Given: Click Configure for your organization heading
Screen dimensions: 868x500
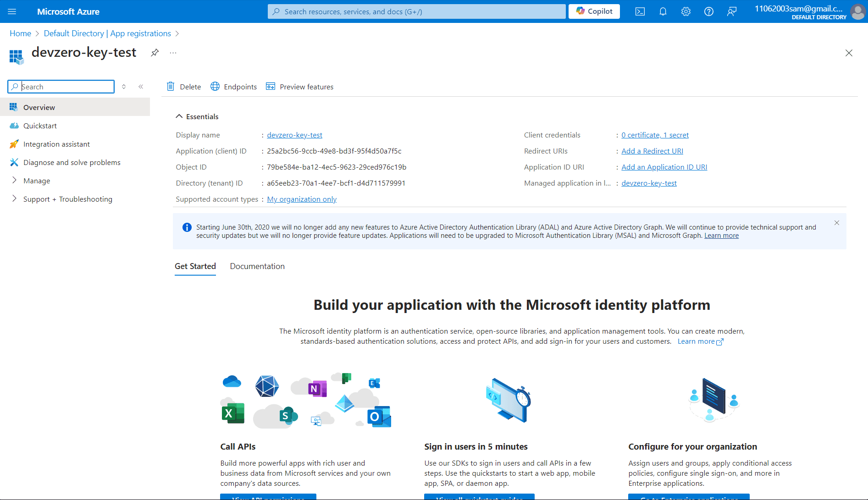Looking at the screenshot, I should (x=692, y=447).
